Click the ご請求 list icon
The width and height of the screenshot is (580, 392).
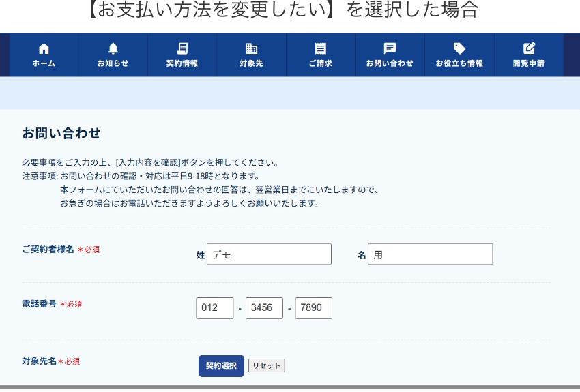pyautogui.click(x=320, y=48)
